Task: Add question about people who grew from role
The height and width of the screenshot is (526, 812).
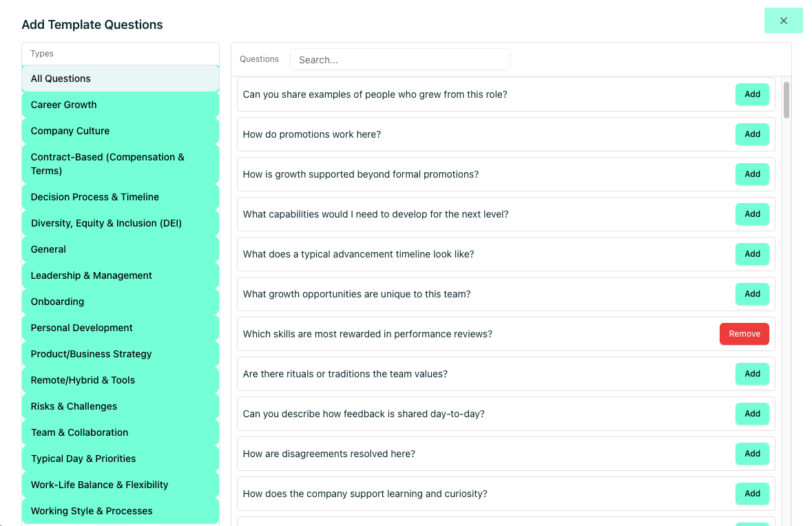Action: pyautogui.click(x=752, y=94)
